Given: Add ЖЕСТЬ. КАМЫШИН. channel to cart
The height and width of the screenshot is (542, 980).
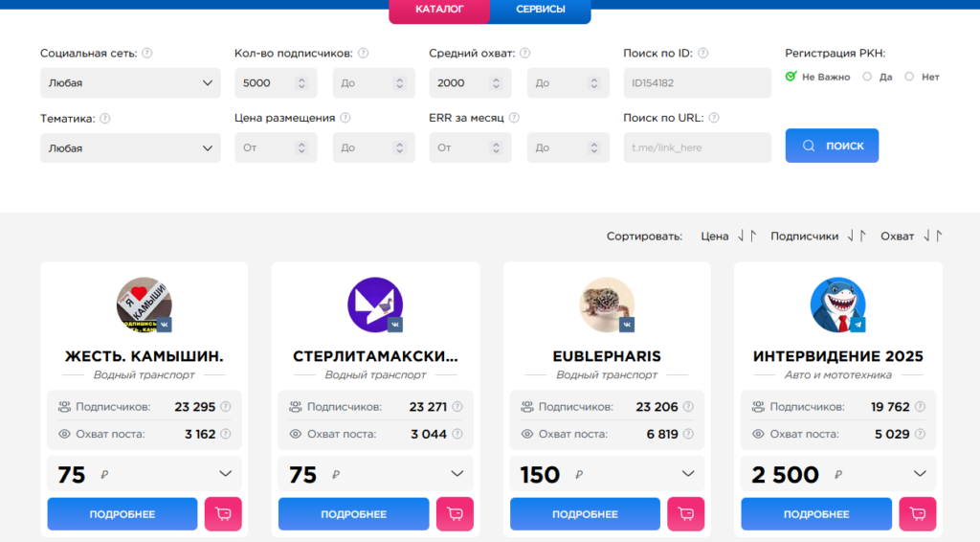Looking at the screenshot, I should pos(223,514).
